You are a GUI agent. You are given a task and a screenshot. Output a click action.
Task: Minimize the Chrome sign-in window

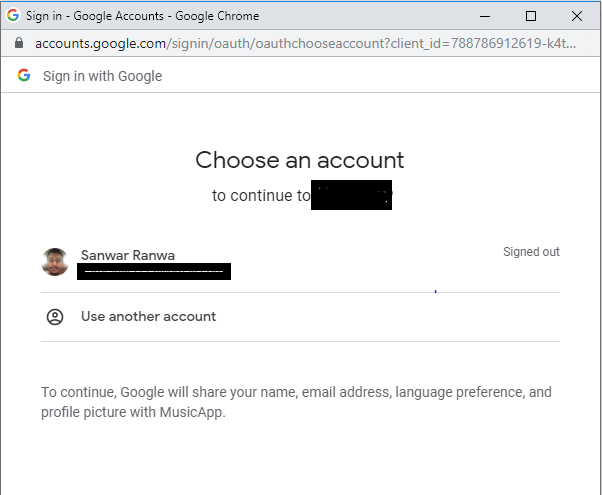tap(486, 16)
